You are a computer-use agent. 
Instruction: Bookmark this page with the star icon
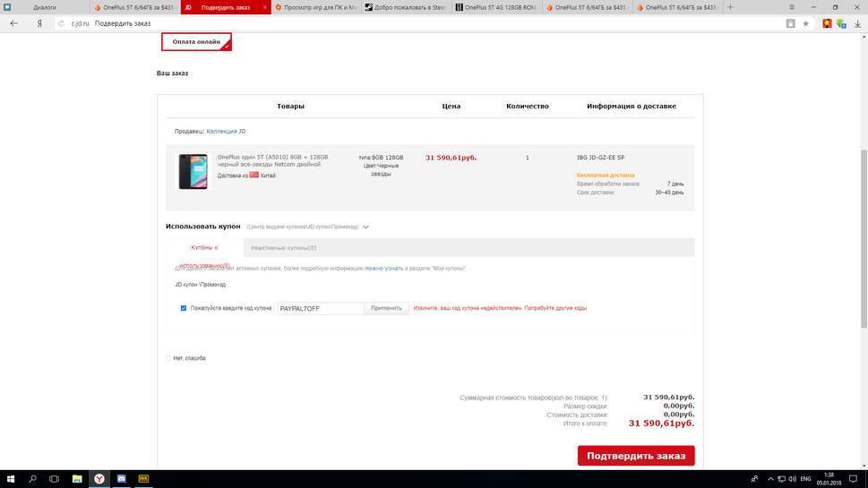pyautogui.click(x=805, y=23)
